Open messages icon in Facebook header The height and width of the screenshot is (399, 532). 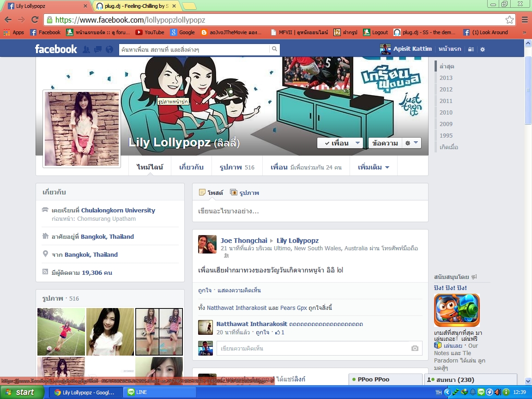[x=98, y=49]
